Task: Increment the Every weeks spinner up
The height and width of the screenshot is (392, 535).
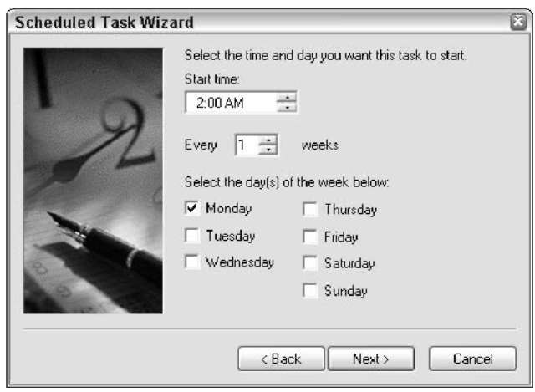Action: 267,140
